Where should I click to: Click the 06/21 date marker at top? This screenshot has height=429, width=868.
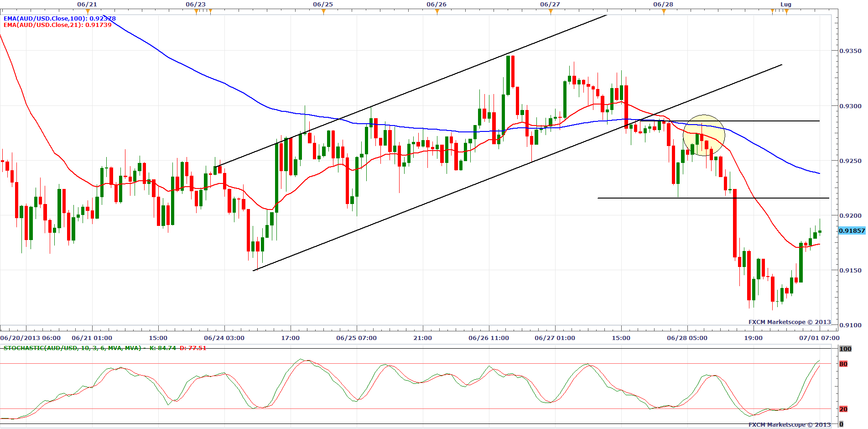(87, 5)
